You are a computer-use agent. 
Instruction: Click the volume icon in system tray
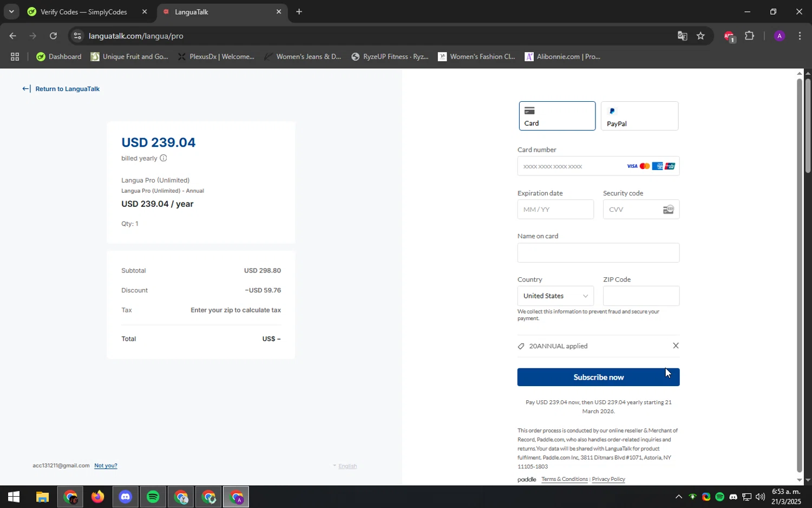[761, 497]
